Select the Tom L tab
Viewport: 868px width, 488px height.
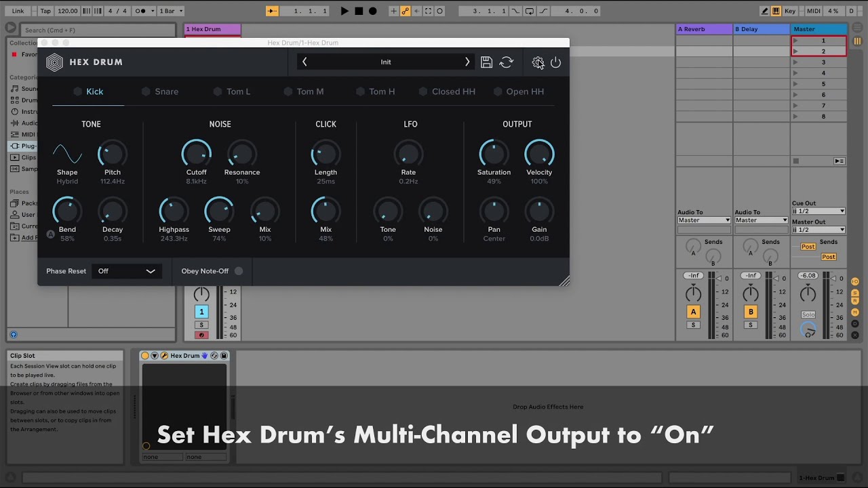tap(232, 91)
